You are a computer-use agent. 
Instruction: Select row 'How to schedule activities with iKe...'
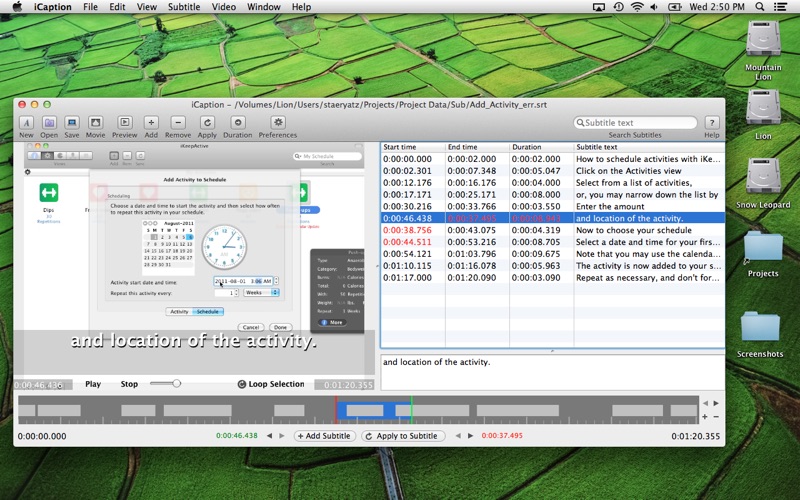[553, 159]
